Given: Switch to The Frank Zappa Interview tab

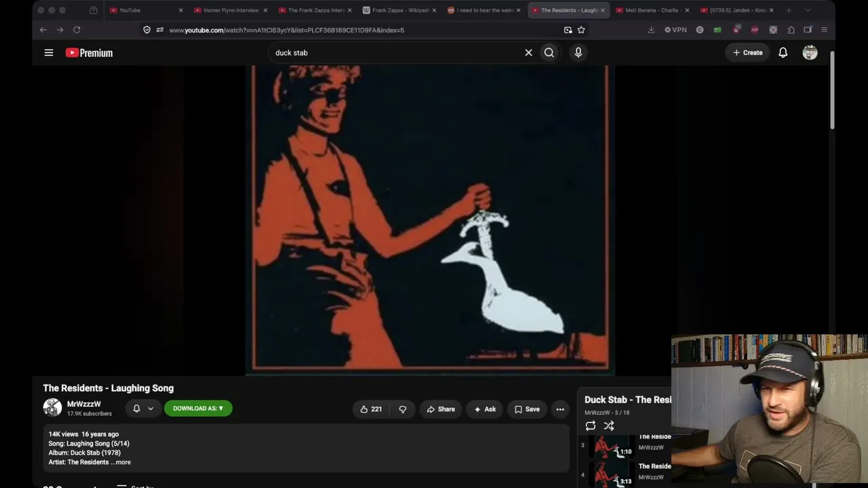Looking at the screenshot, I should pos(314,10).
